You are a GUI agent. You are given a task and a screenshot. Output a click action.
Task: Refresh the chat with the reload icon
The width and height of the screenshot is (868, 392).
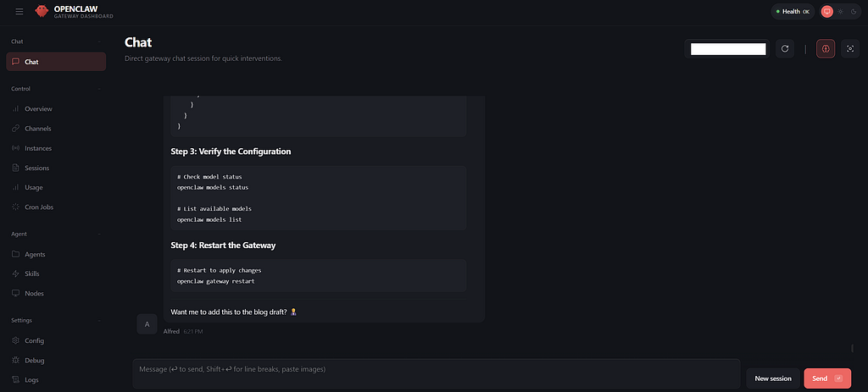pyautogui.click(x=784, y=48)
